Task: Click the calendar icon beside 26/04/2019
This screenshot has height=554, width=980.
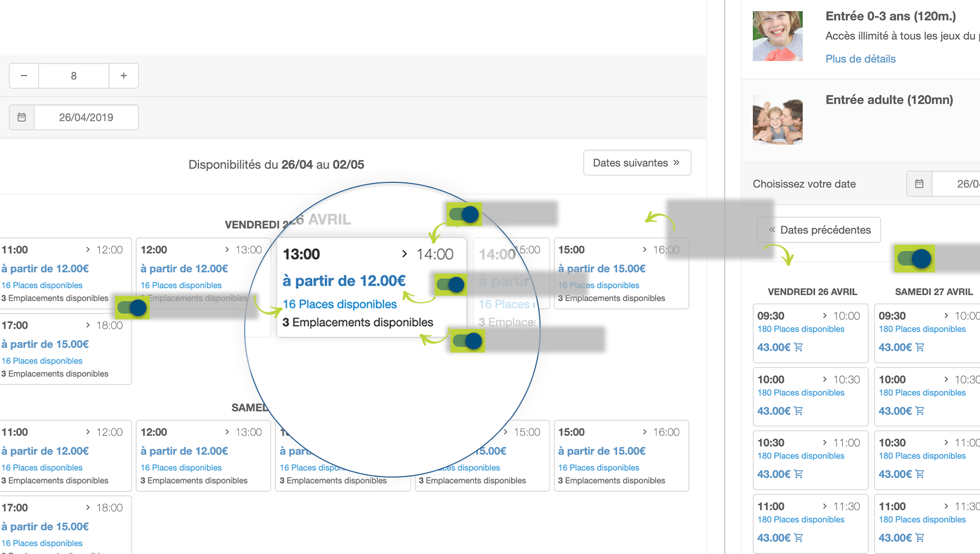Action: pyautogui.click(x=22, y=117)
